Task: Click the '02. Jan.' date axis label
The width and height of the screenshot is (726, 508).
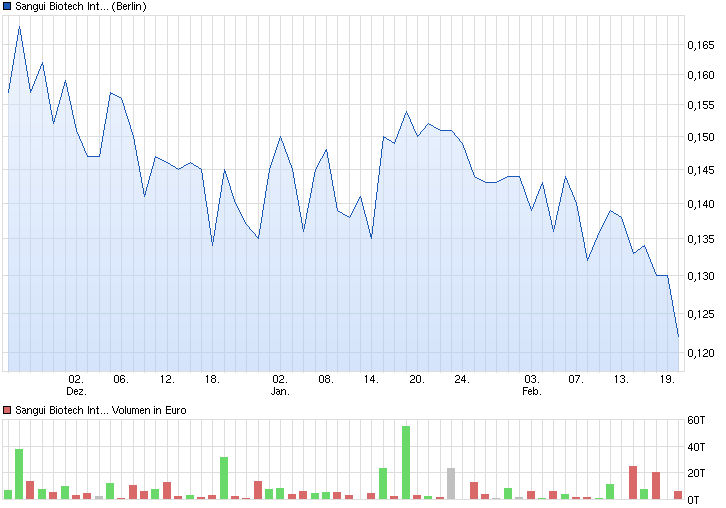Action: 280,385
